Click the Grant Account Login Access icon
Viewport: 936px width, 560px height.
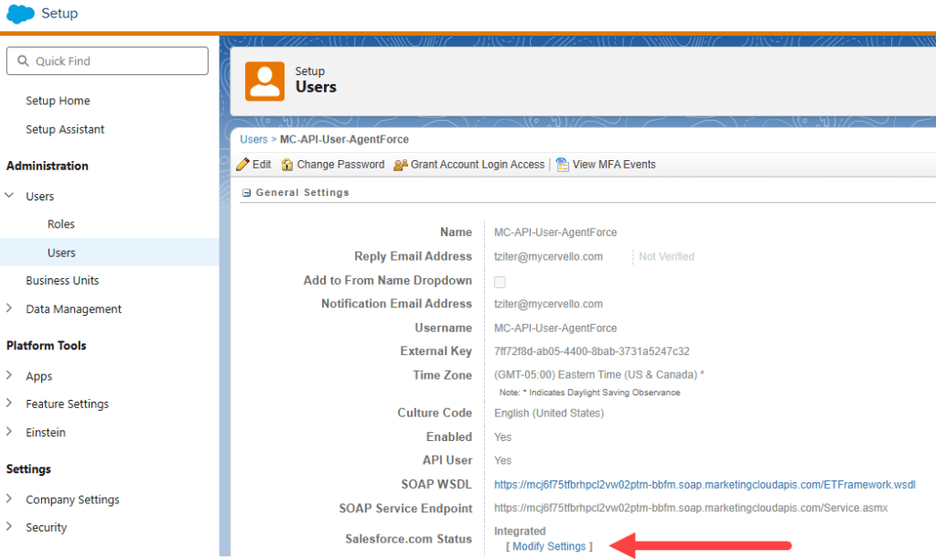coord(400,165)
